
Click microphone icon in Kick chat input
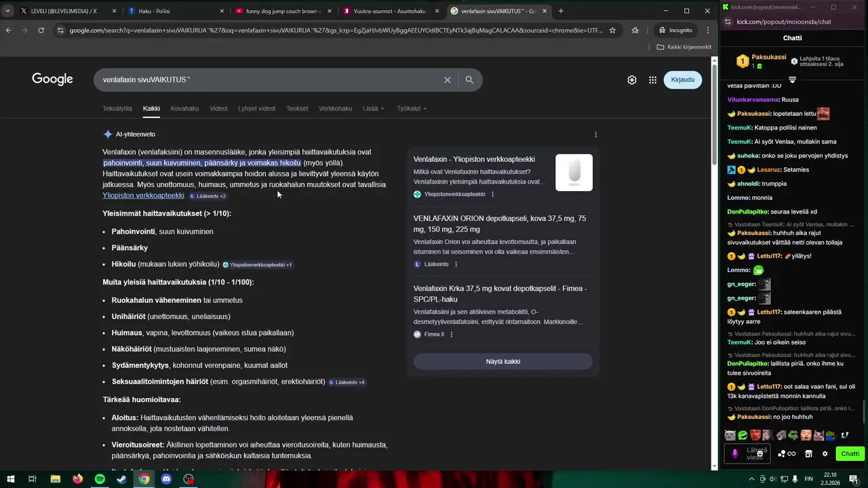point(735,453)
